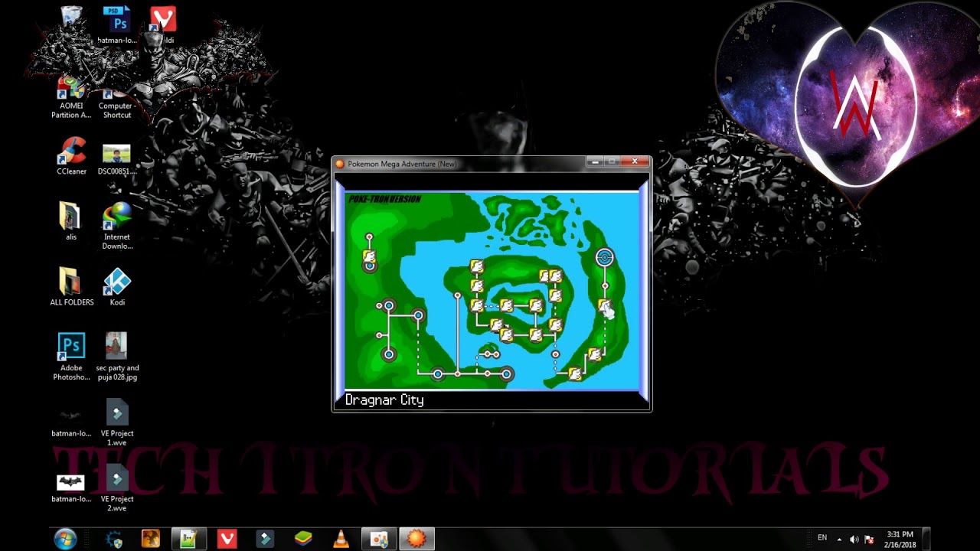Click the EN language indicator
Screen dimensions: 980x551
pos(822,538)
